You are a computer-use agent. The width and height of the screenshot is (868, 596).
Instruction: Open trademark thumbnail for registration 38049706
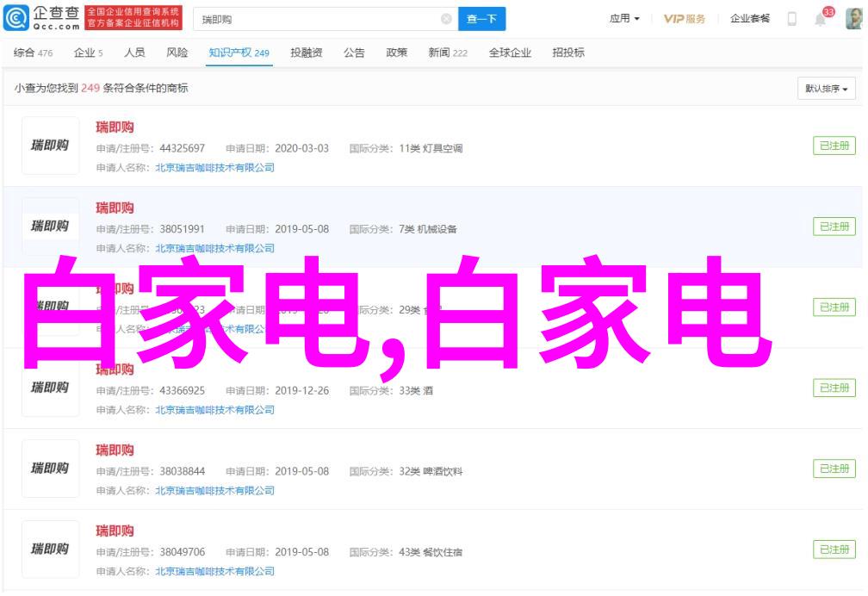pyautogui.click(x=50, y=549)
